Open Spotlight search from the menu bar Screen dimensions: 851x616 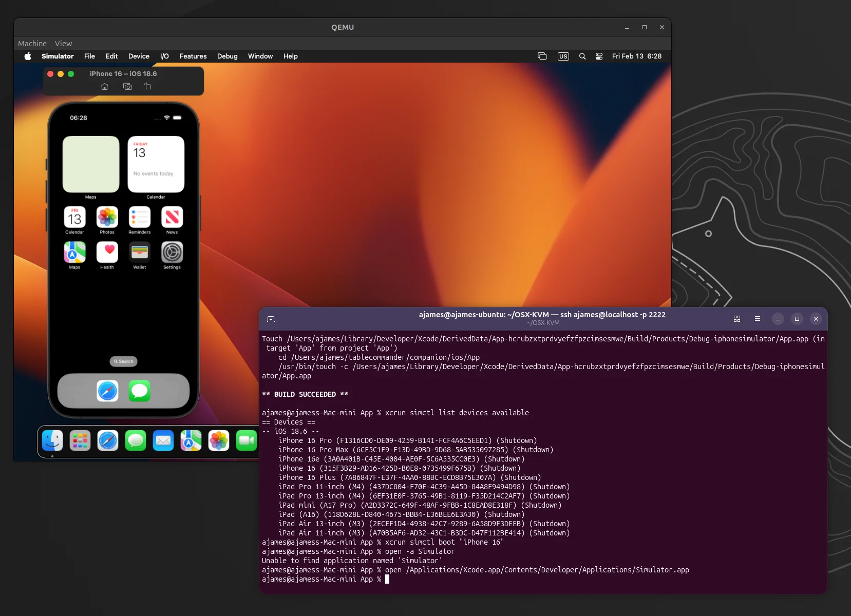581,56
